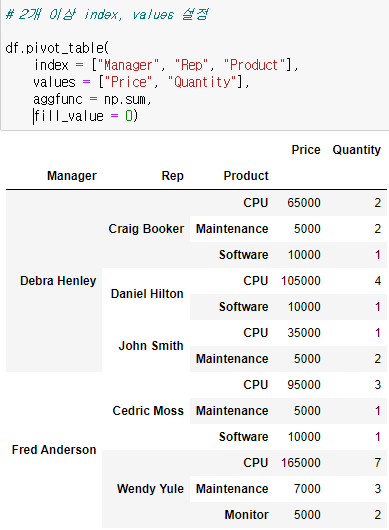The height and width of the screenshot is (530, 389).
Task: Click the Debra Henley manager cell
Action: pos(58,281)
